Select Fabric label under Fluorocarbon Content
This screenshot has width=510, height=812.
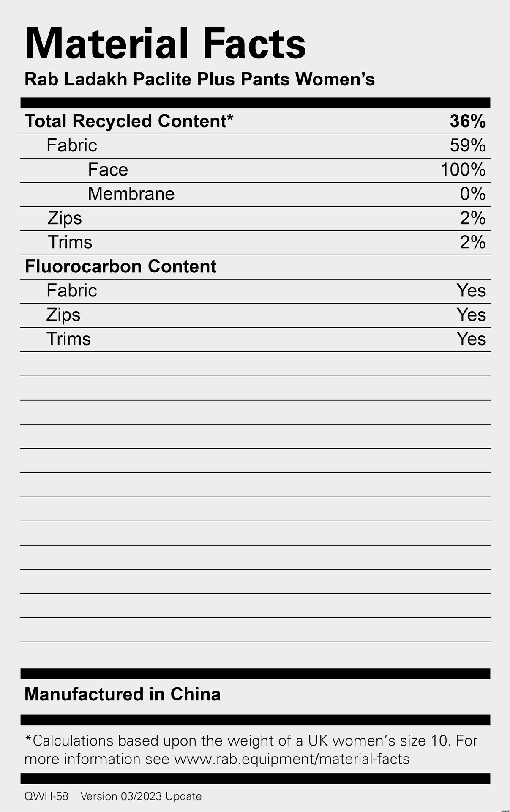(x=72, y=291)
